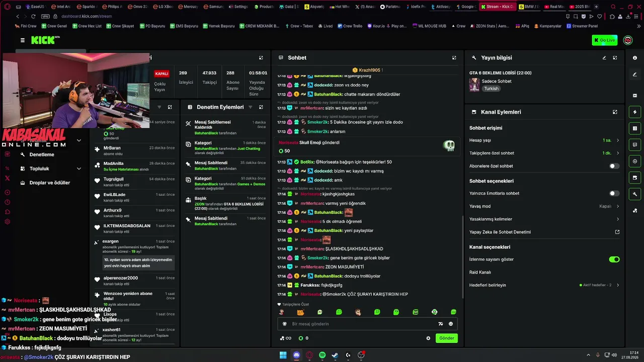644x362 pixels.
Task: Open the WL MOUSE HUB bookmark
Action: click(429, 26)
